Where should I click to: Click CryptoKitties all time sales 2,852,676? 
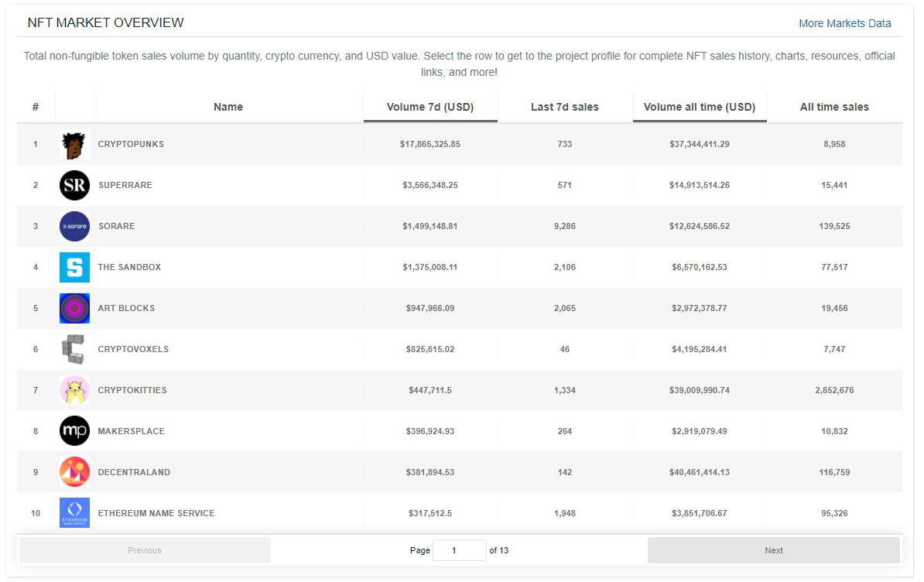point(834,390)
